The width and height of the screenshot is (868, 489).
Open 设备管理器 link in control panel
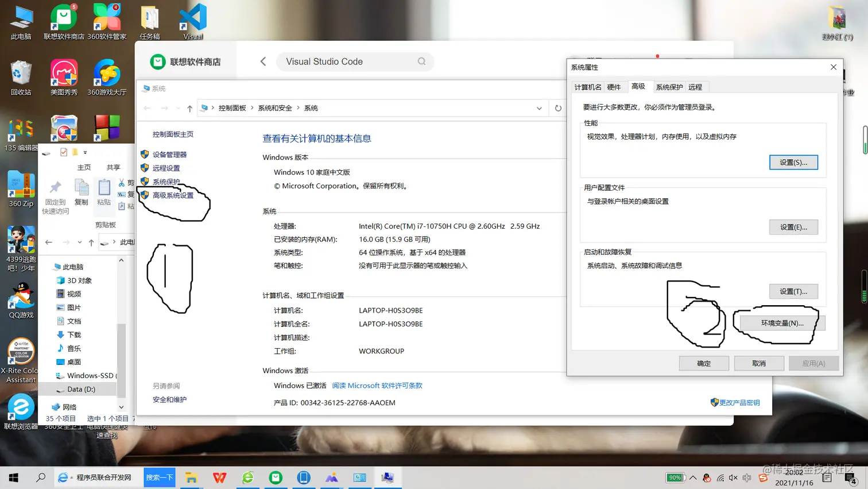point(169,155)
